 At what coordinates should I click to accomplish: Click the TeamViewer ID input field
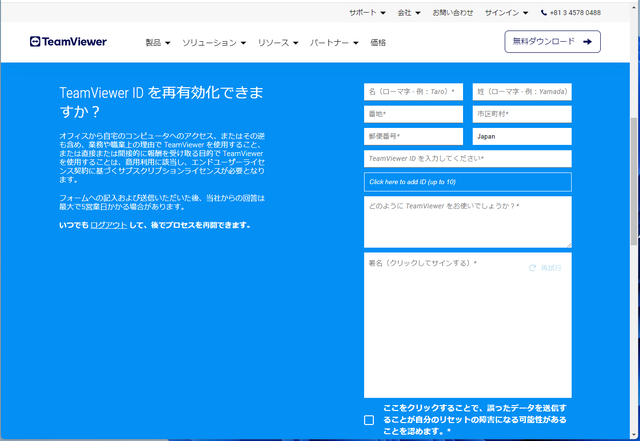click(468, 158)
